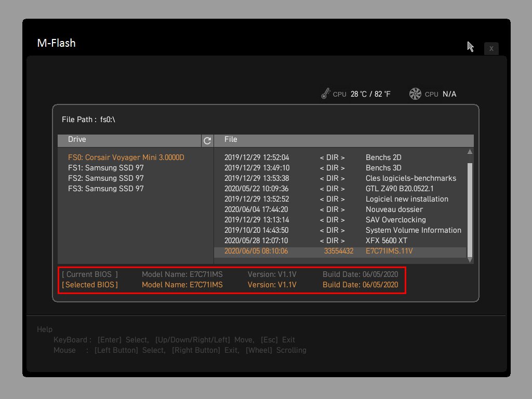Click the CPU temperature thermometer icon

[x=326, y=94]
